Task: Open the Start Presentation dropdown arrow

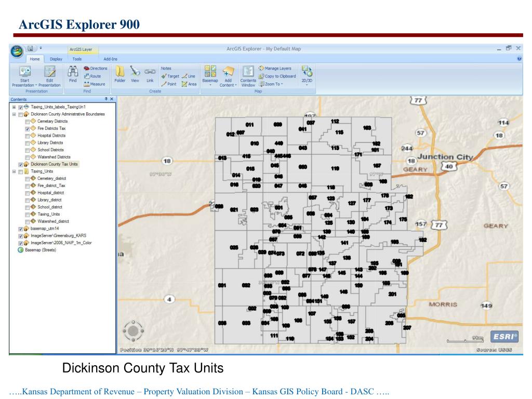Action: click(x=36, y=85)
